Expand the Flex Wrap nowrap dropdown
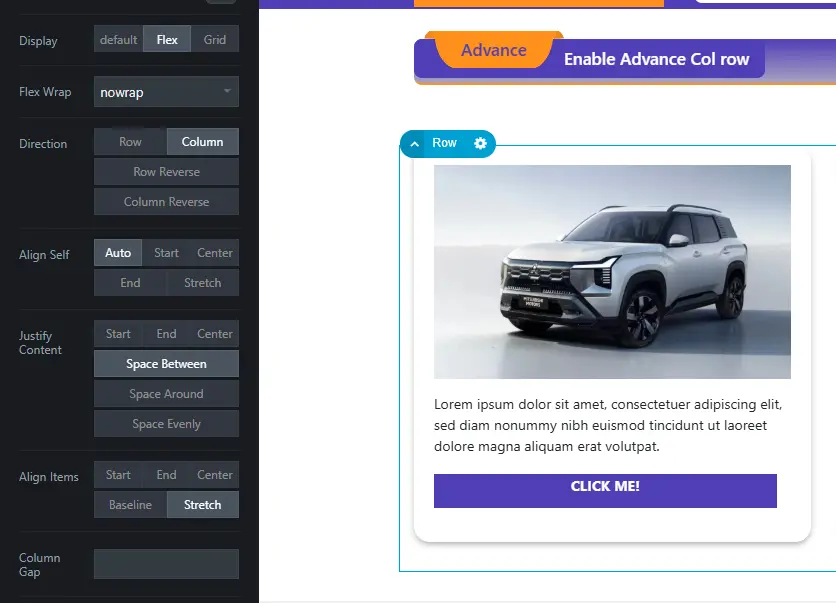The width and height of the screenshot is (836, 603). pyautogui.click(x=166, y=92)
